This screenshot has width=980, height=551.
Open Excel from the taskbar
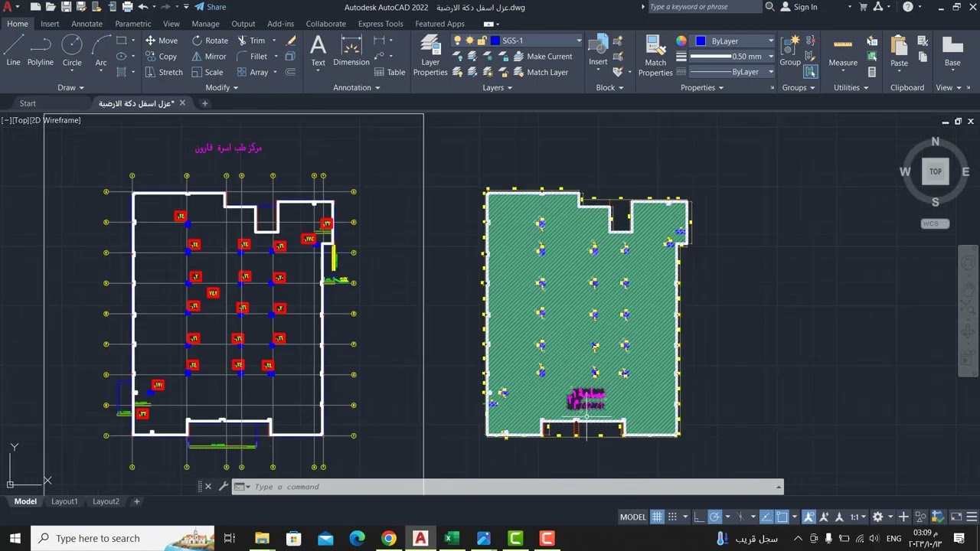pos(452,538)
